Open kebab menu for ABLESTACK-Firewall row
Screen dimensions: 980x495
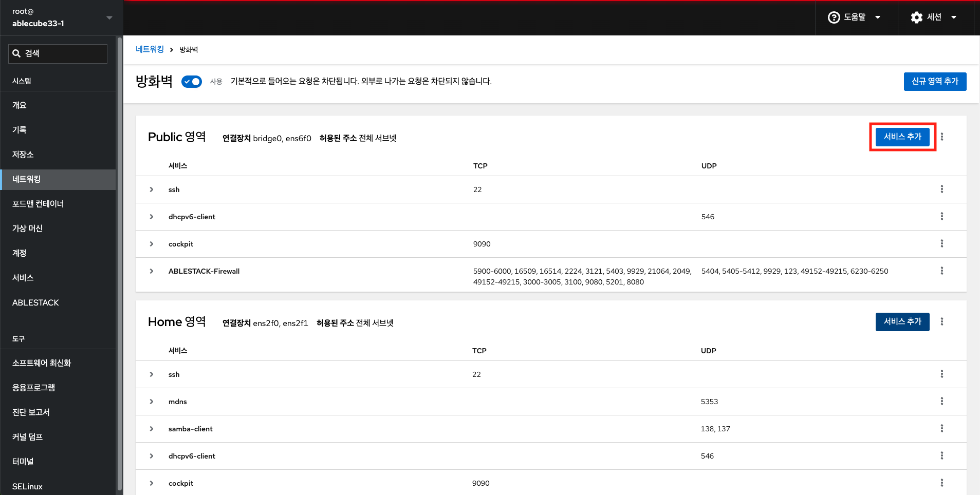(941, 271)
